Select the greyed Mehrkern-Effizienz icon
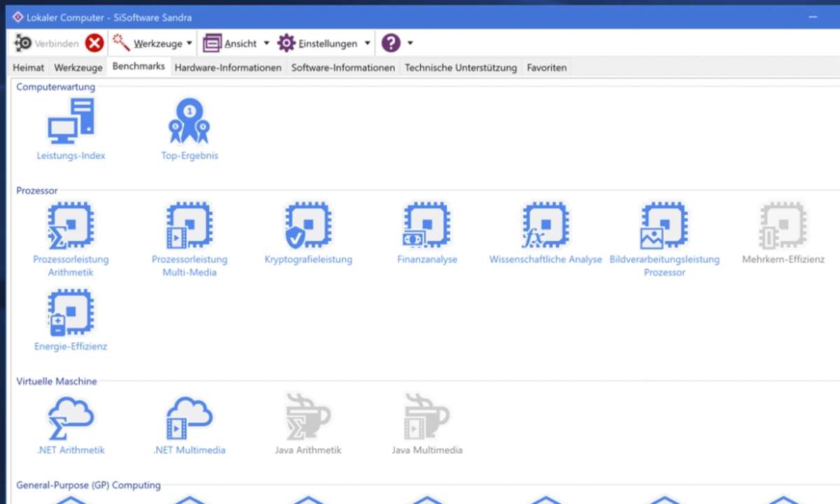 tap(783, 225)
